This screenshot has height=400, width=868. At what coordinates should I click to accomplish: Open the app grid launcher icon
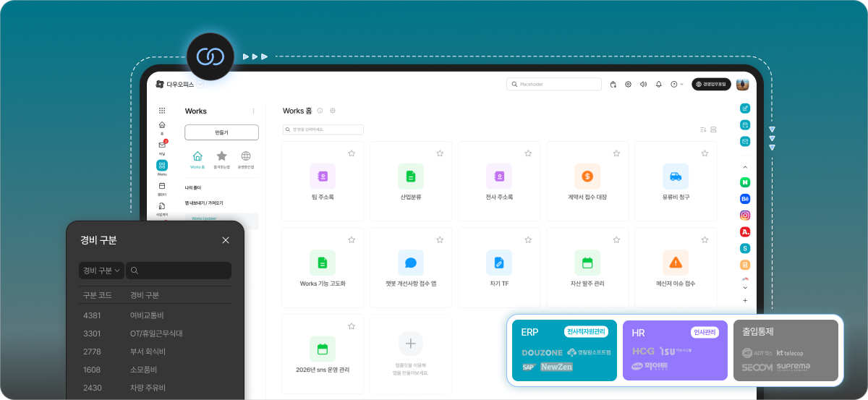tap(162, 111)
